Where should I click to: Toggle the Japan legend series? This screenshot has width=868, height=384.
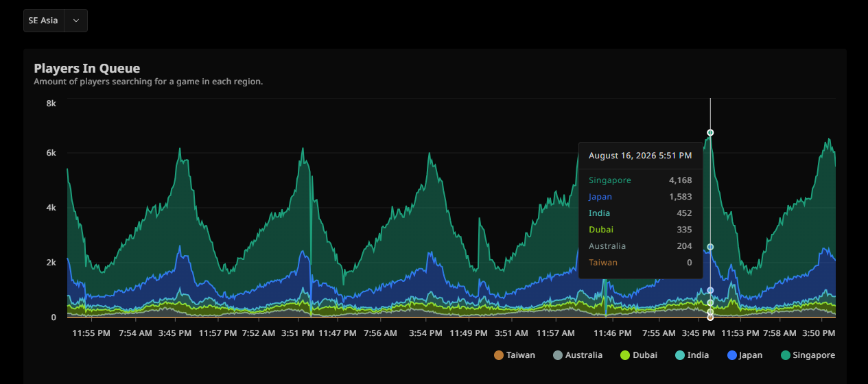pyautogui.click(x=745, y=355)
